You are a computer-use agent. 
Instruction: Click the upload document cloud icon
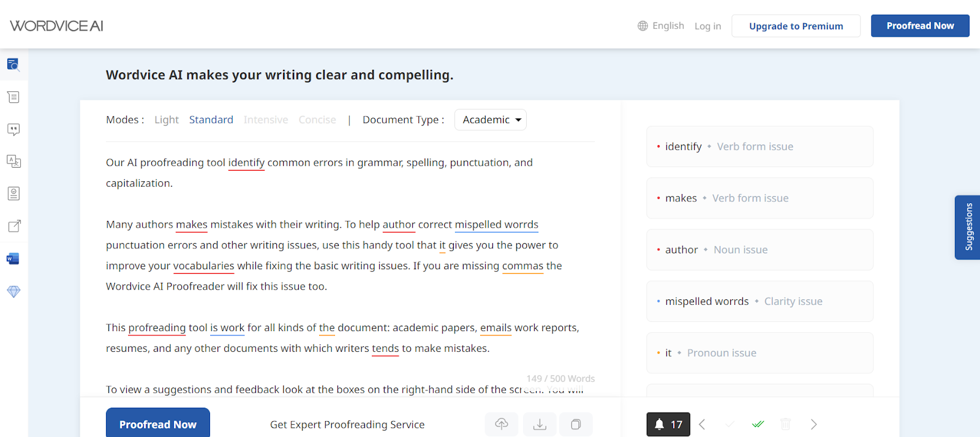point(502,424)
